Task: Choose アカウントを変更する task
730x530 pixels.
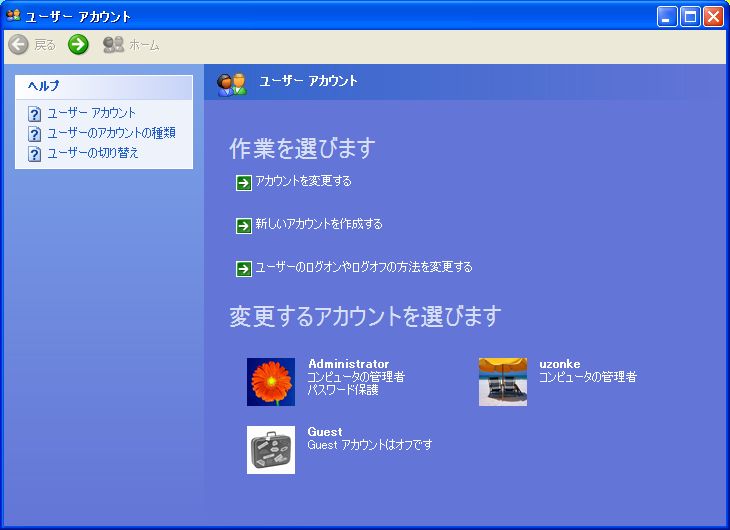Action: pos(304,181)
